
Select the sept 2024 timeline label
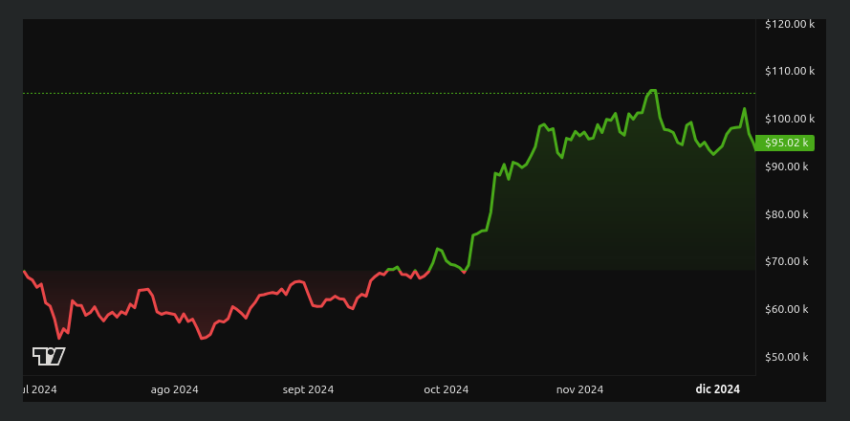coord(308,390)
